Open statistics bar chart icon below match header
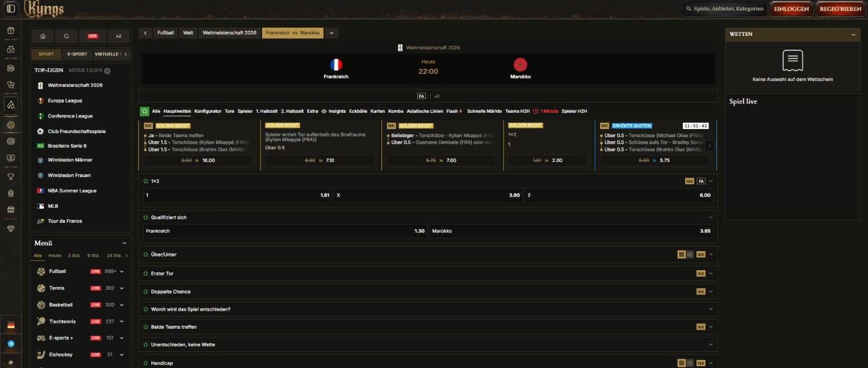This screenshot has width=868, height=368. pos(437,96)
